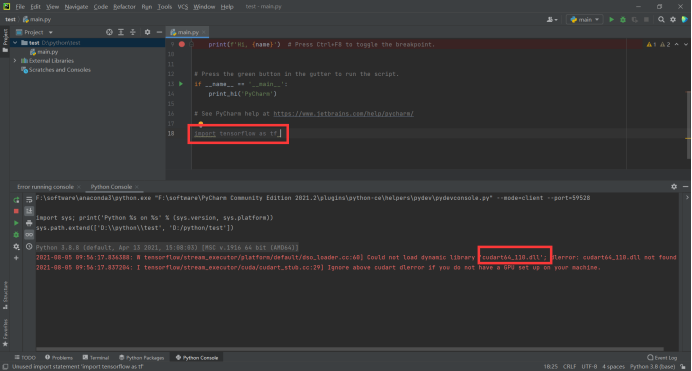Open console settings gear in left toolbar
This screenshot has height=371, width=692.
click(16, 247)
